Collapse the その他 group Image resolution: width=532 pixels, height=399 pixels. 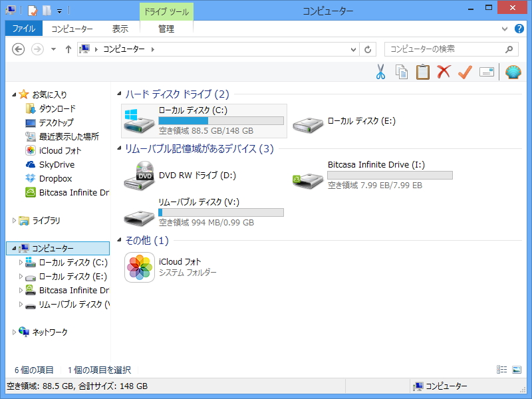point(119,240)
